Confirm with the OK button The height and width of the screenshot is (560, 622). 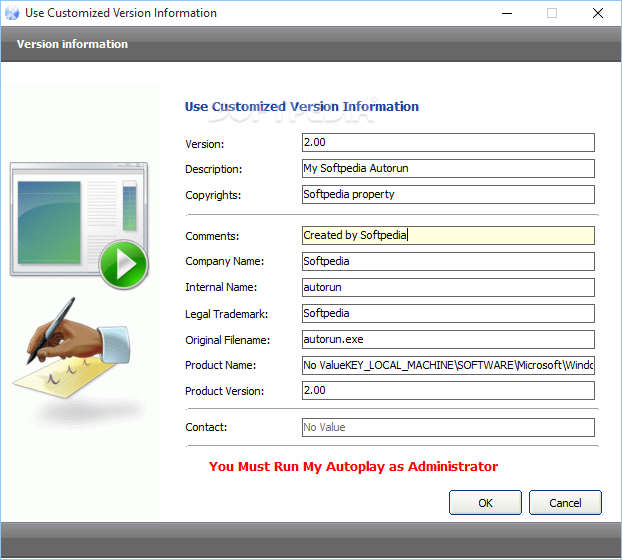pyautogui.click(x=485, y=503)
